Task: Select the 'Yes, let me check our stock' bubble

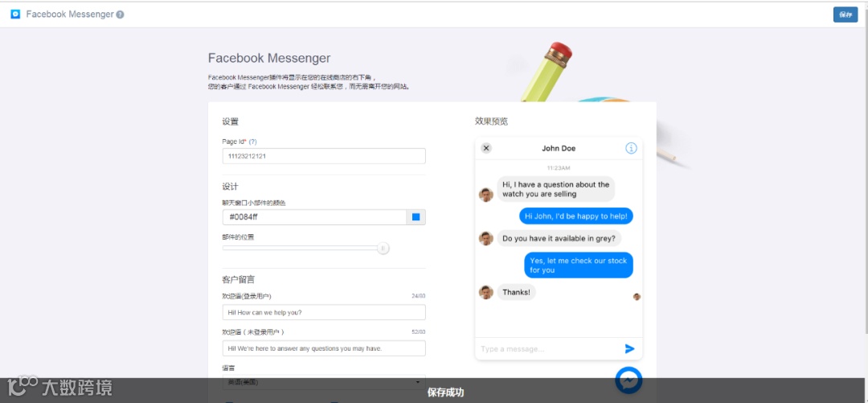Action: pyautogui.click(x=579, y=265)
